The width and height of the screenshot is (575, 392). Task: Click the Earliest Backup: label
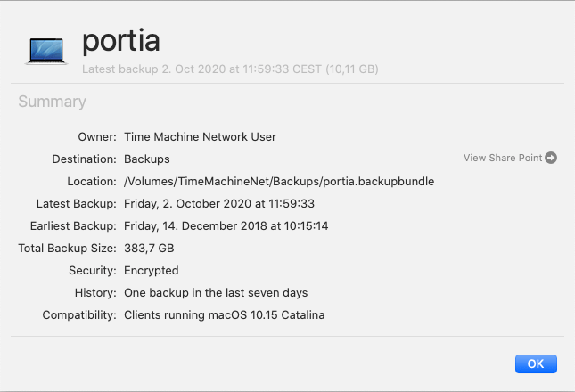point(73,226)
